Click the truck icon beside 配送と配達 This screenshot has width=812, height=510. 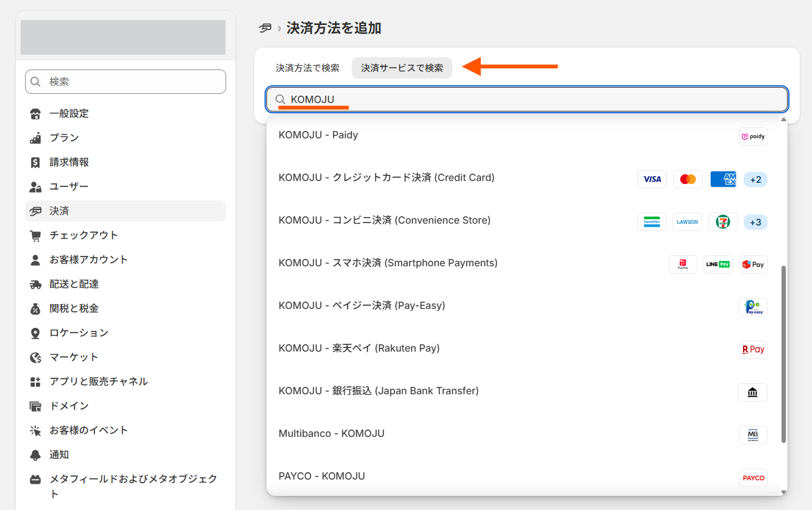click(x=35, y=284)
